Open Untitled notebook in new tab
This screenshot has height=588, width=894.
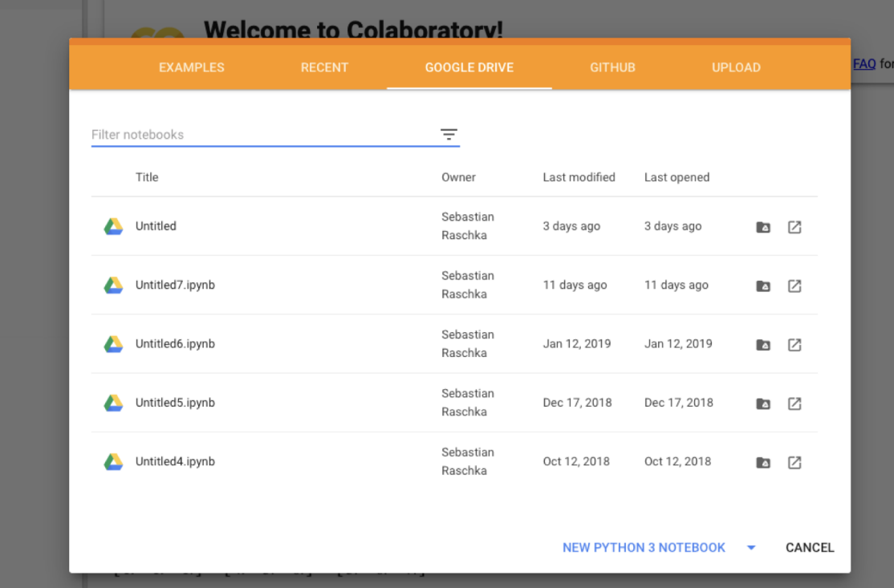pos(794,227)
